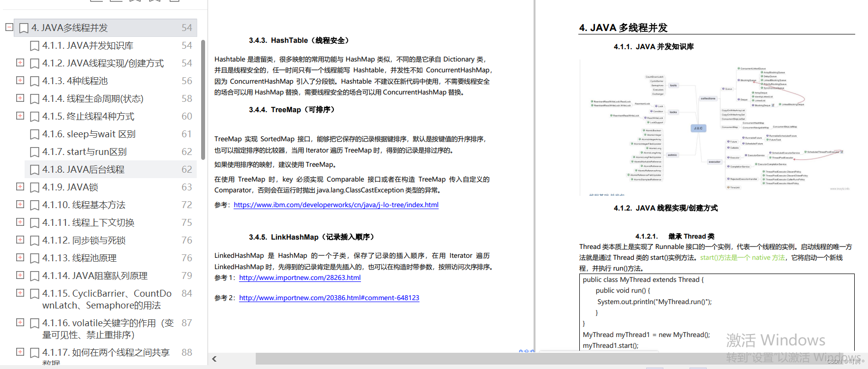Expand the 4.1.4 线程生命周期 bookmark
This screenshot has width=868, height=369.
(x=20, y=98)
